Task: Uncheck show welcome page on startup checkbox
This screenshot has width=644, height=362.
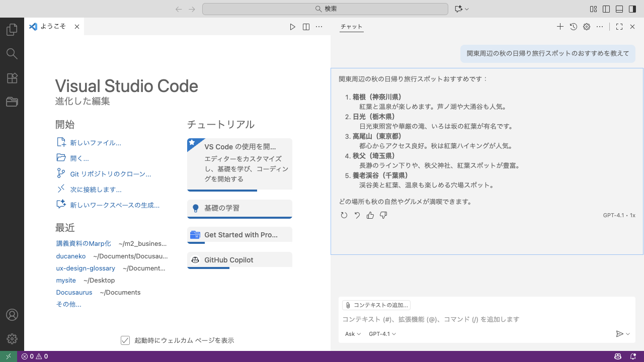Action: coord(125,340)
